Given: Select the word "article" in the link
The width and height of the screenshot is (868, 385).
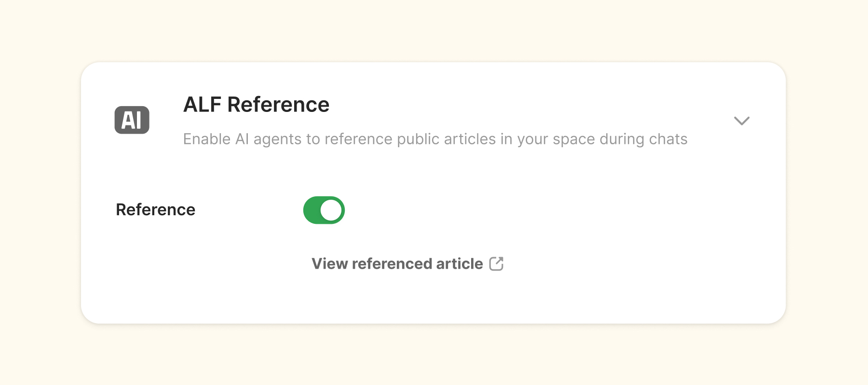Looking at the screenshot, I should (x=459, y=264).
